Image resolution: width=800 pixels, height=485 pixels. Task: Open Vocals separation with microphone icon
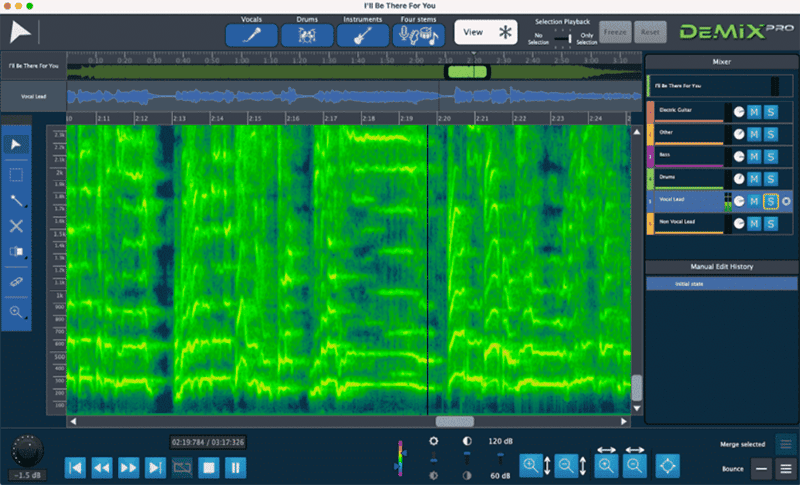(252, 36)
